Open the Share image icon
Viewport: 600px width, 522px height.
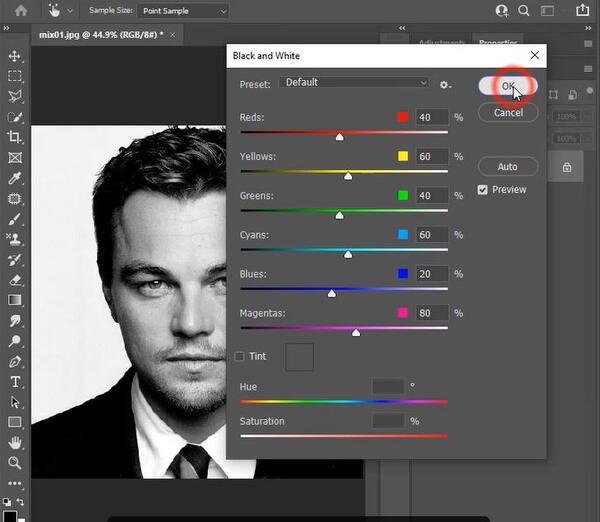coord(582,10)
